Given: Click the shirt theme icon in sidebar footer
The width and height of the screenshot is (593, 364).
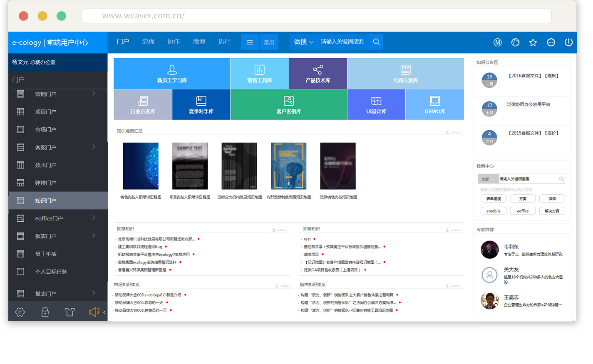Looking at the screenshot, I should point(69,312).
